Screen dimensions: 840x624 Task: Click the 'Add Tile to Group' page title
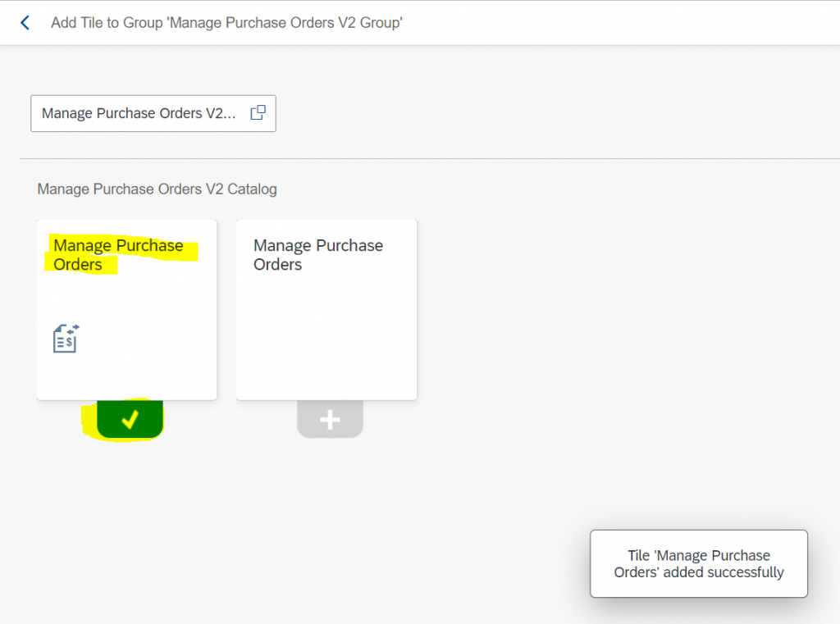click(226, 22)
